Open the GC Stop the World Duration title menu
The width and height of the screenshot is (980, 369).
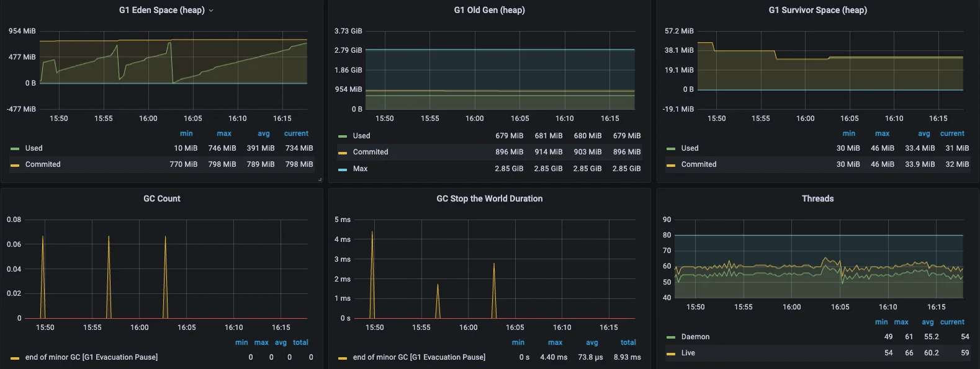(x=489, y=198)
